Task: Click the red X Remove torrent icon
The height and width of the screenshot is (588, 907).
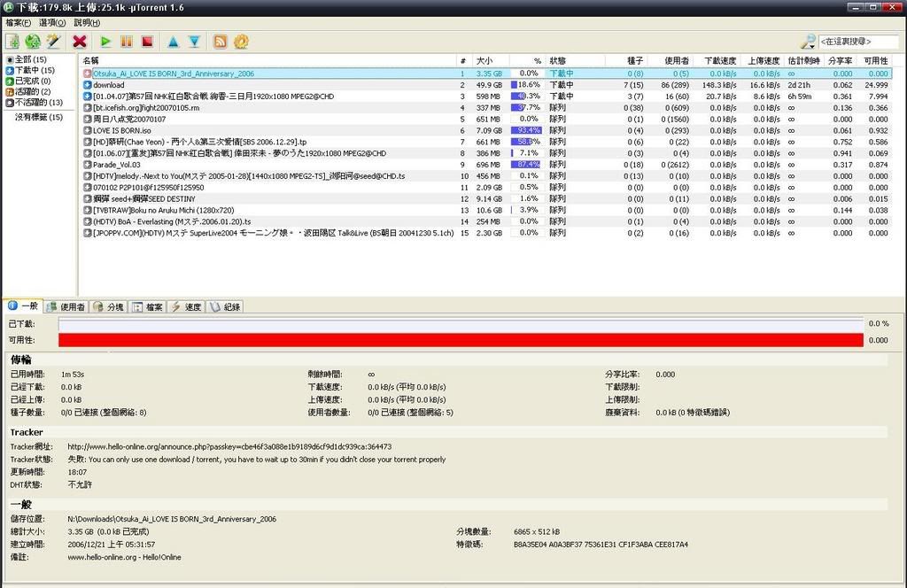Action: [x=80, y=42]
